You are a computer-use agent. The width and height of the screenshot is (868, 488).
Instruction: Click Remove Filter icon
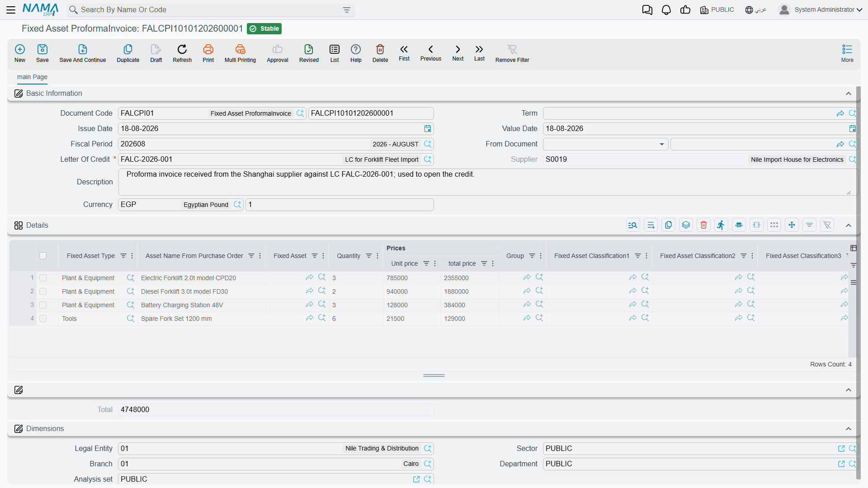(512, 53)
